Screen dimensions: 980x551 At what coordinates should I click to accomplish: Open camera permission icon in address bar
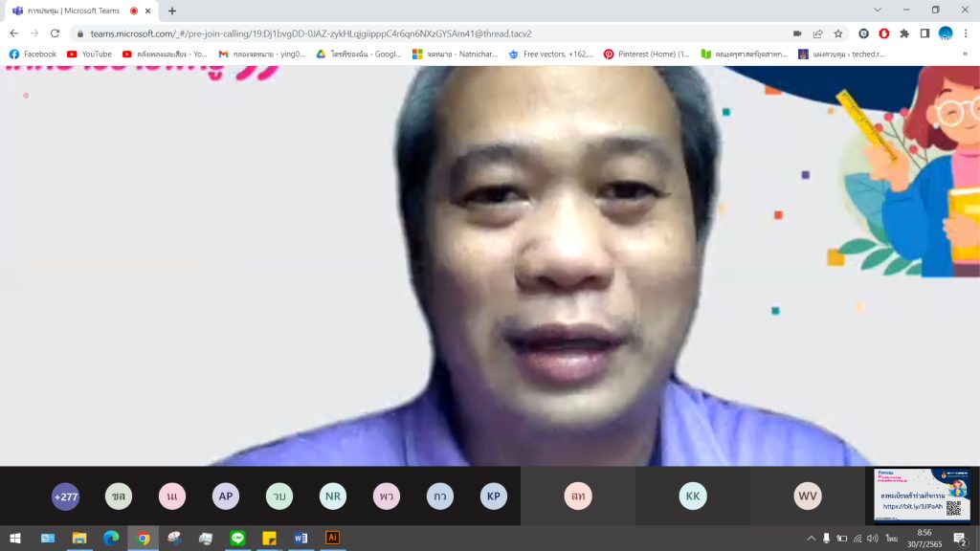[x=797, y=33]
